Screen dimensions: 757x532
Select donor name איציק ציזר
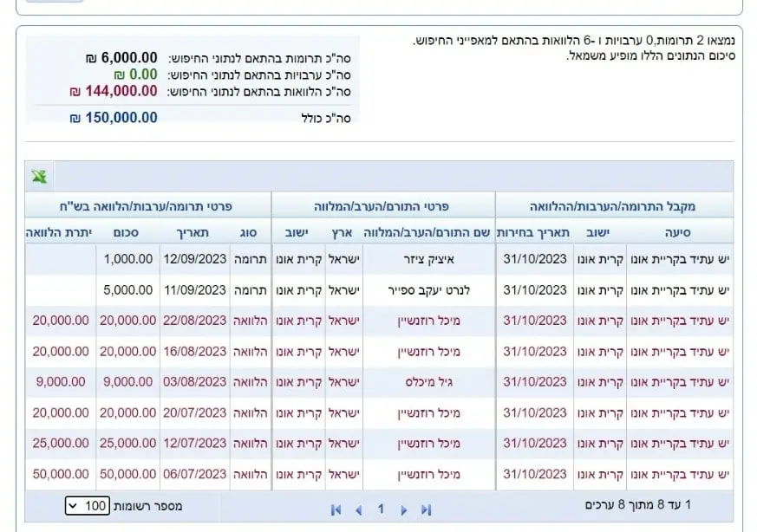pos(428,259)
